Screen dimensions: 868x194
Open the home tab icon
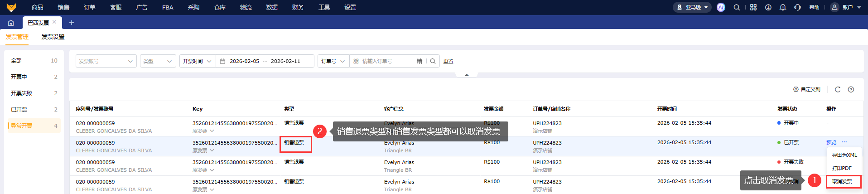coord(11,23)
